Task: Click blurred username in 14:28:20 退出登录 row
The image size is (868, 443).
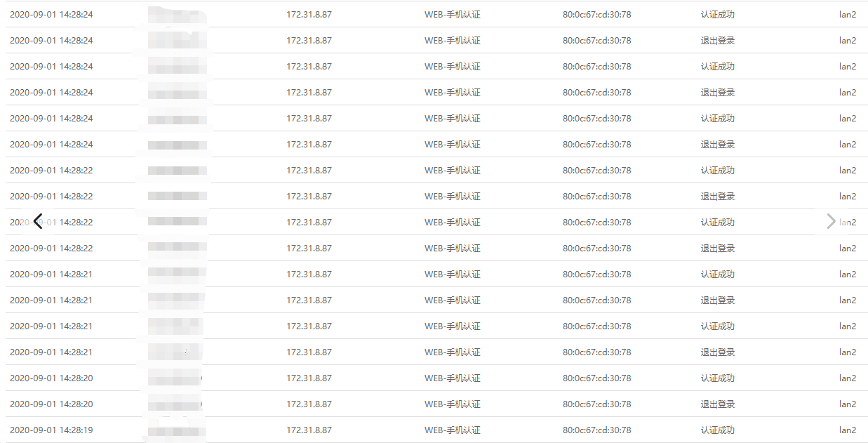Action: tap(177, 404)
